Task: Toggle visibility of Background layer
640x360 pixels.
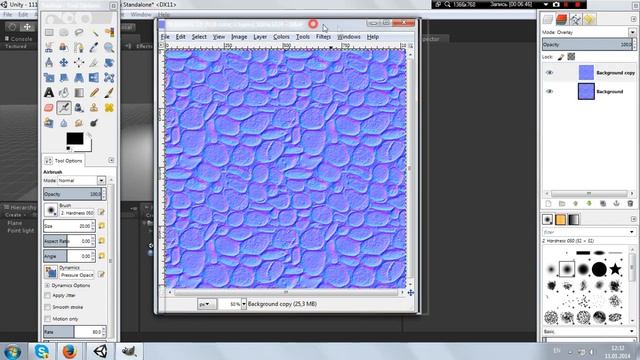Action: click(549, 91)
